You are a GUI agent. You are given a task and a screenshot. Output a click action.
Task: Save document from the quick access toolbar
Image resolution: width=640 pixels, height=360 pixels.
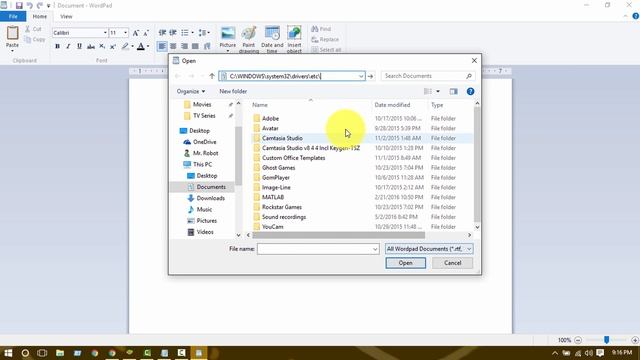[19, 5]
